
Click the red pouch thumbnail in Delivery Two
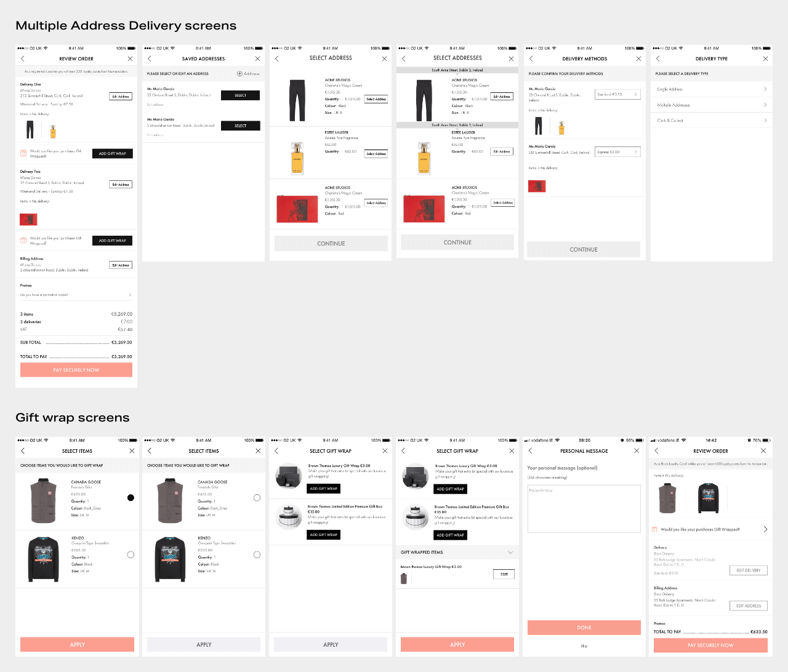pos(28,220)
